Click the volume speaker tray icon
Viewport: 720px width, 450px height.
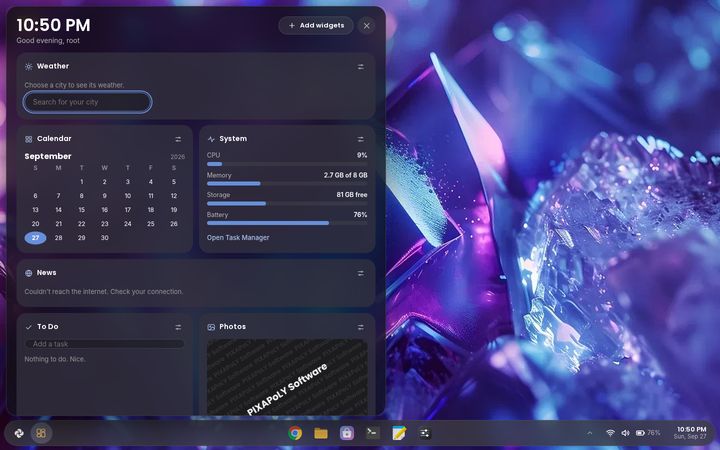click(x=625, y=433)
